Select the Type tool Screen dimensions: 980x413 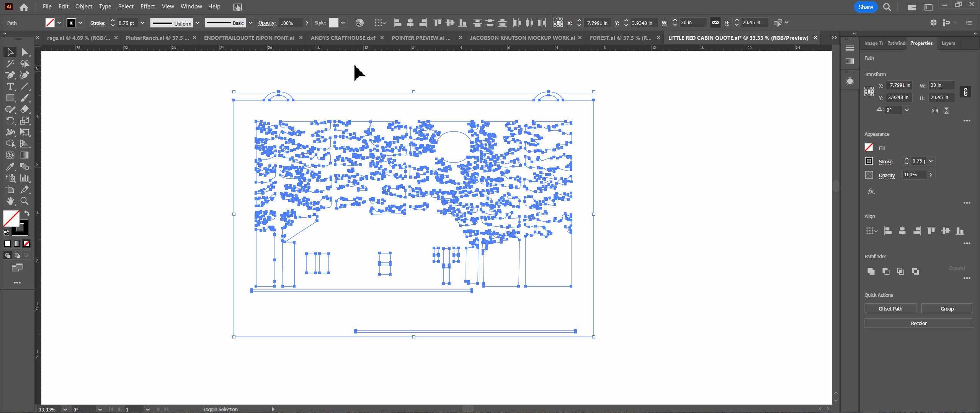point(10,86)
